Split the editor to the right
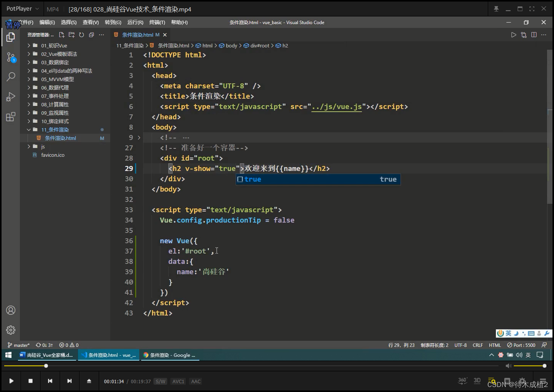Screen dimensions: 554x392 tap(534, 35)
